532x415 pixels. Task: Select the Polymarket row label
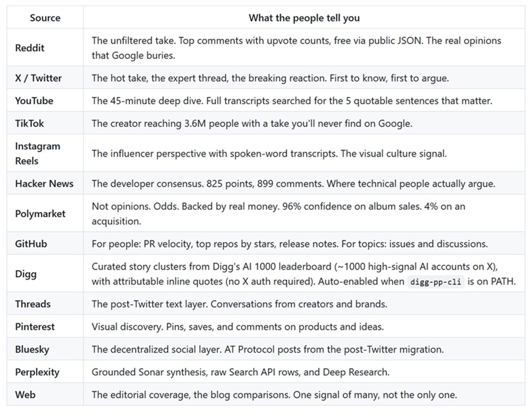[40, 214]
